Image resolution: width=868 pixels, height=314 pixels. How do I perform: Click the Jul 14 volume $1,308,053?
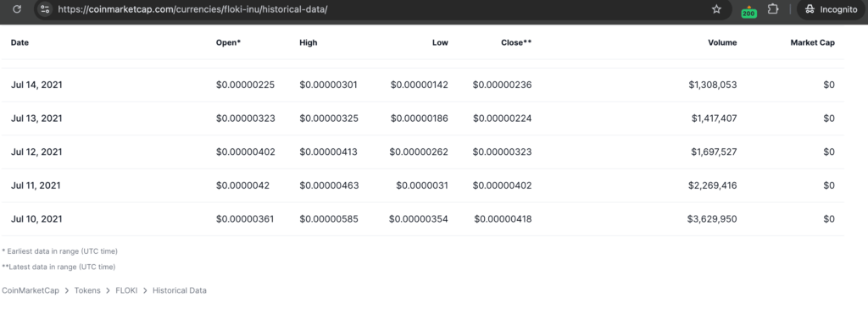713,85
